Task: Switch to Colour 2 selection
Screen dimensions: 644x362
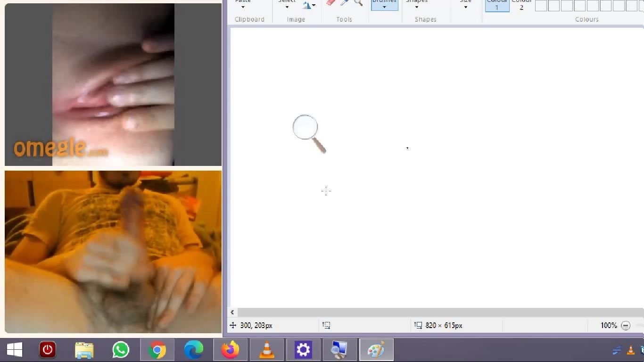Action: 521,5
